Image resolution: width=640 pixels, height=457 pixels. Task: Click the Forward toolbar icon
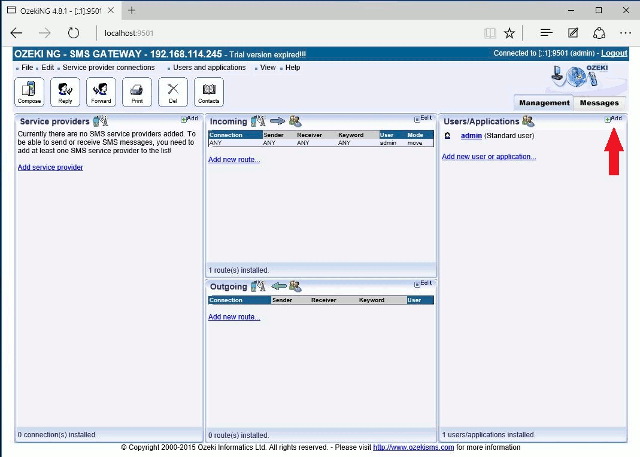tap(101, 92)
